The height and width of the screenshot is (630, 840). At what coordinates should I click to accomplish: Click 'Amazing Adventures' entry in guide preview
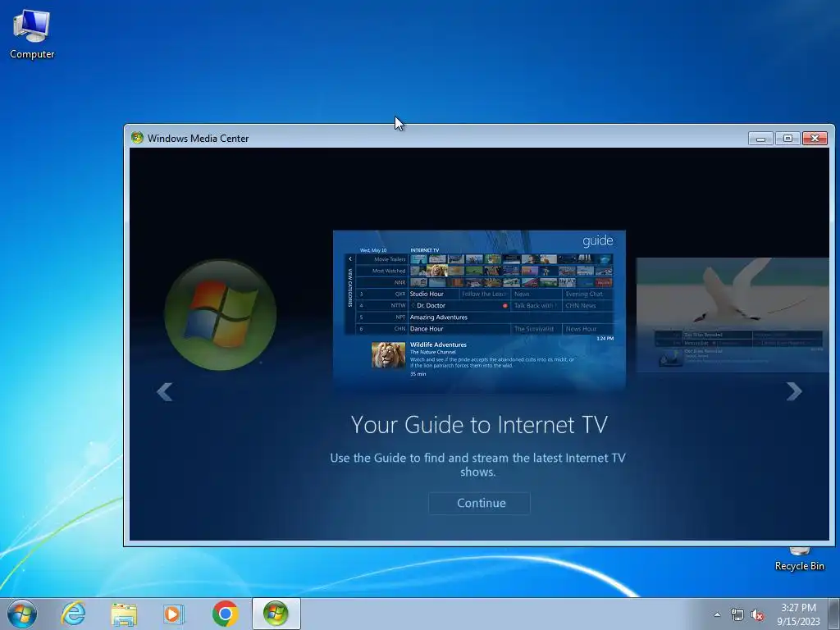pos(511,317)
